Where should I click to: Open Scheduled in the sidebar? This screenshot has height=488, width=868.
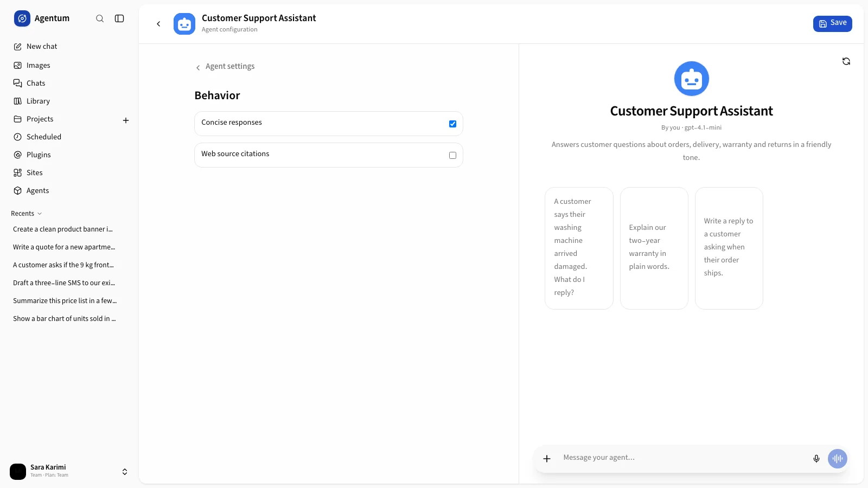coord(69,137)
